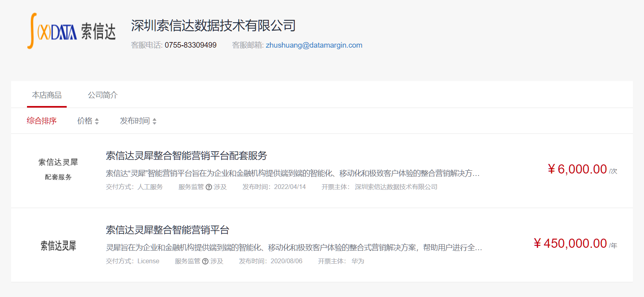Switch to the 本店商品 tab
644x297 pixels.
point(47,95)
